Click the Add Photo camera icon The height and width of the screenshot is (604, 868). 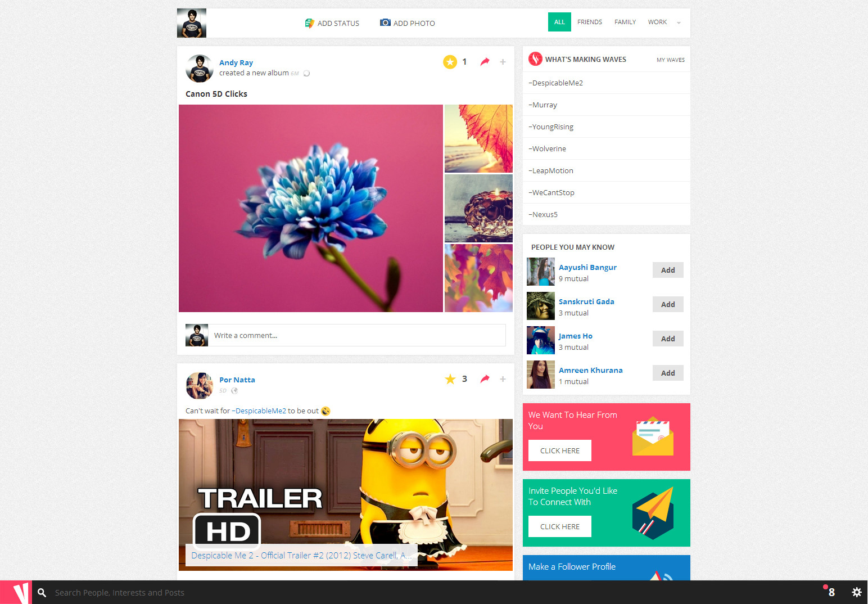pyautogui.click(x=385, y=22)
